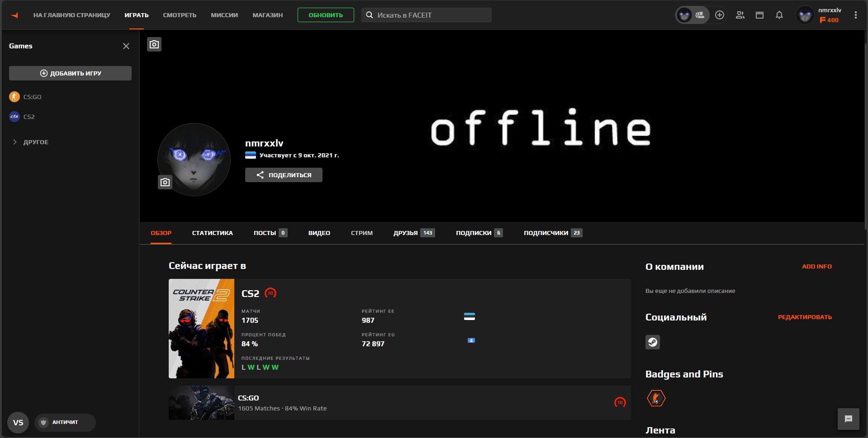Click the FACEIT points 400 balance
Viewport: 868px width, 438px height.
pyautogui.click(x=829, y=20)
